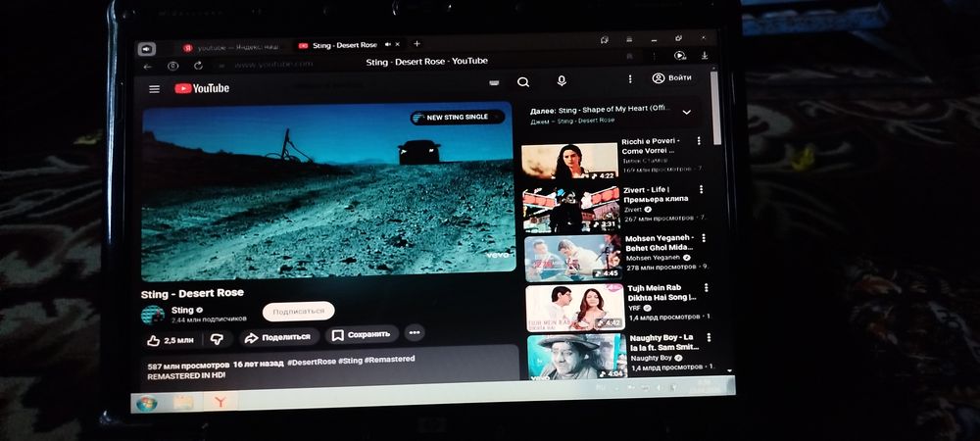Image resolution: width=980 pixels, height=441 pixels.
Task: Open a new tab with plus button
Action: coord(416,44)
